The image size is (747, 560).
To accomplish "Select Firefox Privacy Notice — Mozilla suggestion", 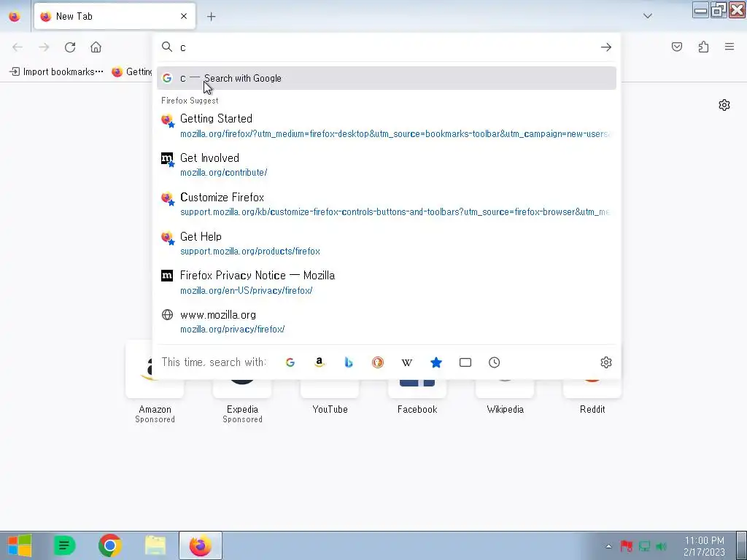I will click(387, 282).
